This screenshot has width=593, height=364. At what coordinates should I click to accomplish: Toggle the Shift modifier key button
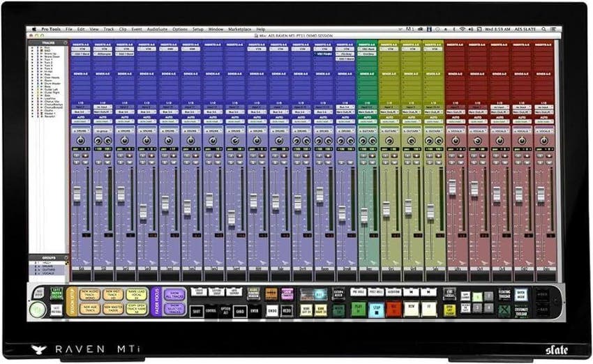[x=197, y=310]
